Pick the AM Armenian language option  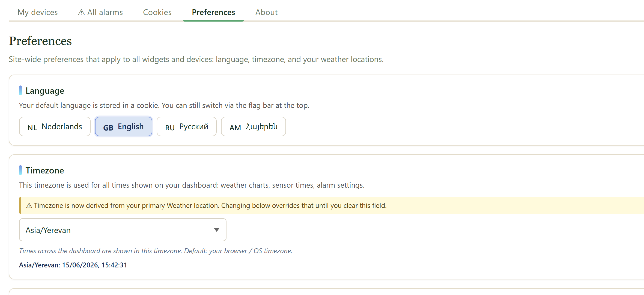click(254, 126)
